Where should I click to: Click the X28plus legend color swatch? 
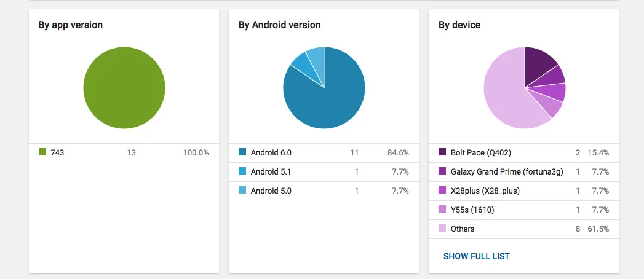[x=442, y=191]
